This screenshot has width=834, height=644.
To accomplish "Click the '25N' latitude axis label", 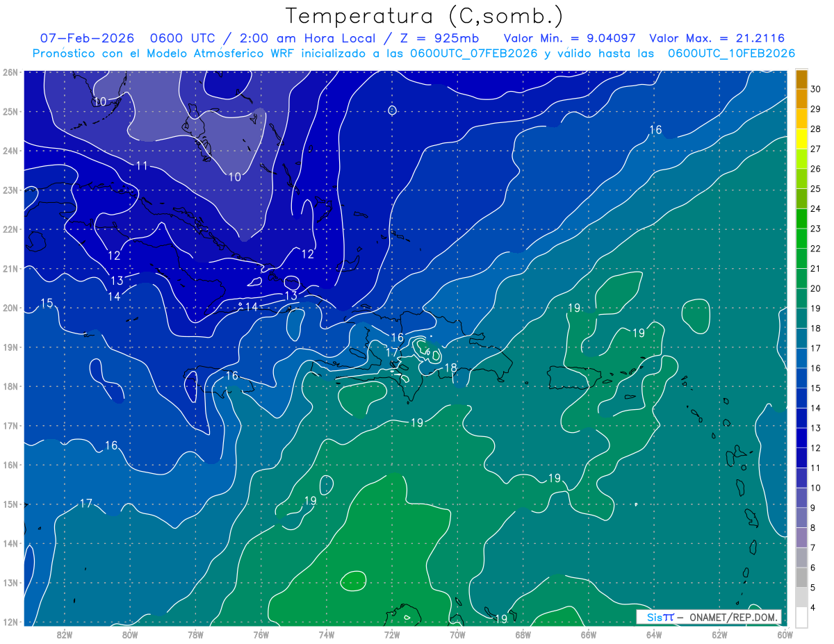I will [x=10, y=111].
